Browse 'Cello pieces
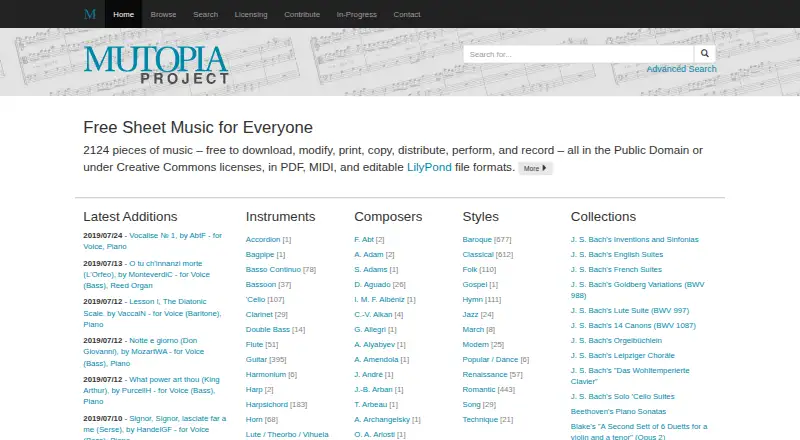Image resolution: width=800 pixels, height=440 pixels. 256,300
